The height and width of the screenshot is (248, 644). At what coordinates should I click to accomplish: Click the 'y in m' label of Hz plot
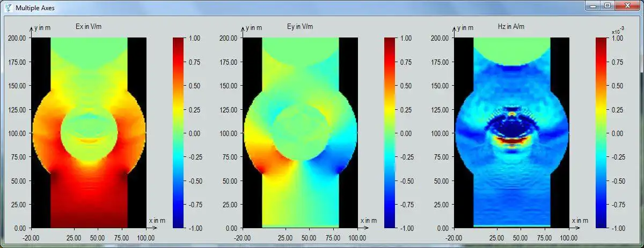[465, 28]
